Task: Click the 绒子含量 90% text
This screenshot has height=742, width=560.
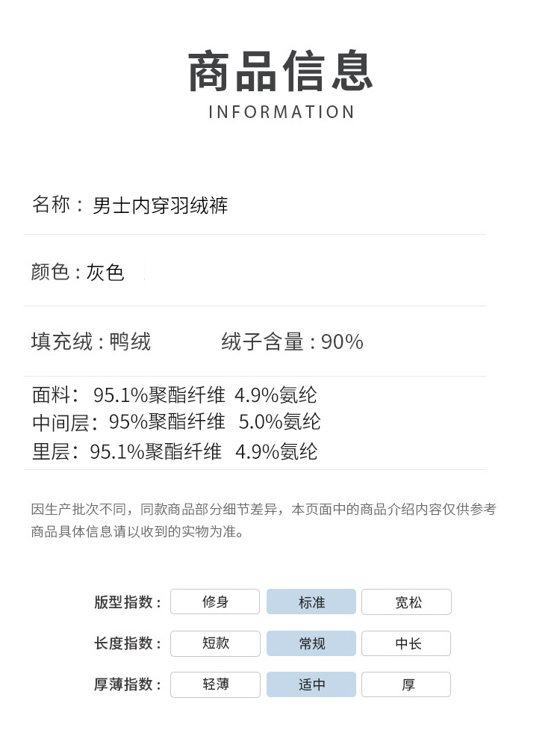Action: coord(292,342)
